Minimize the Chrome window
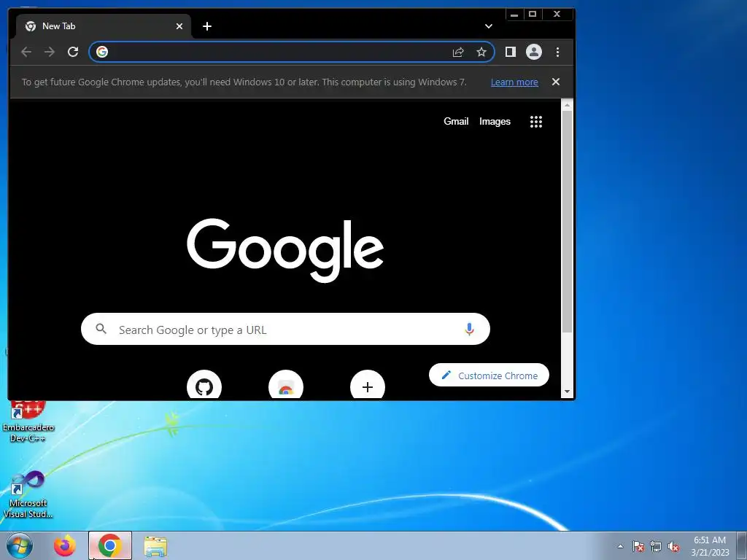 click(x=514, y=15)
